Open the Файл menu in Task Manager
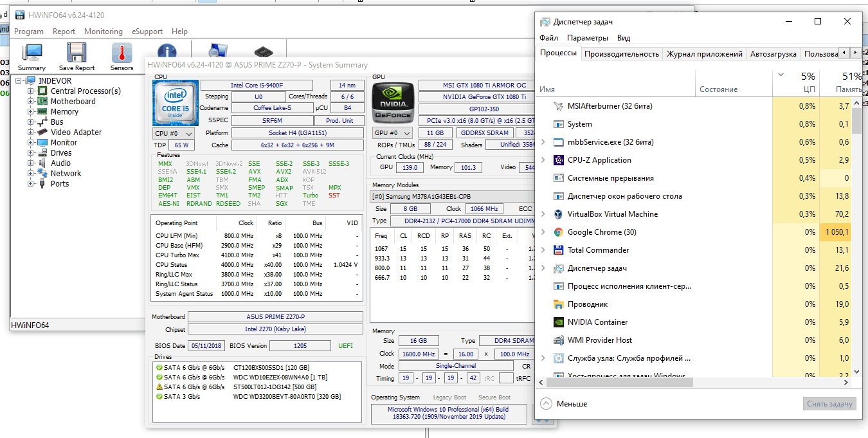This screenshot has width=868, height=438. click(548, 38)
